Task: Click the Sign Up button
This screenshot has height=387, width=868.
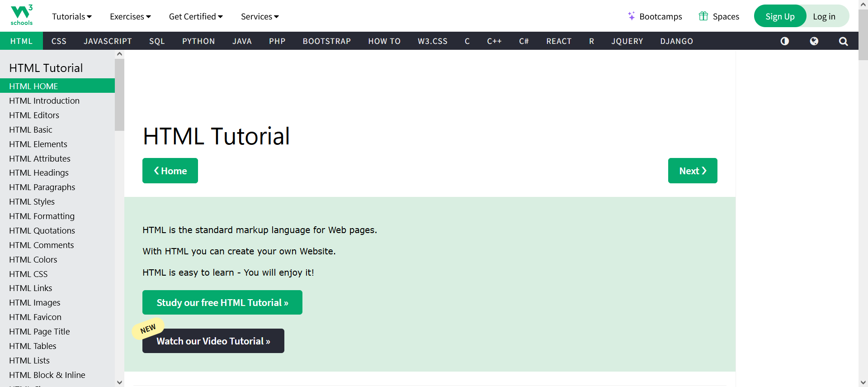Action: tap(780, 16)
